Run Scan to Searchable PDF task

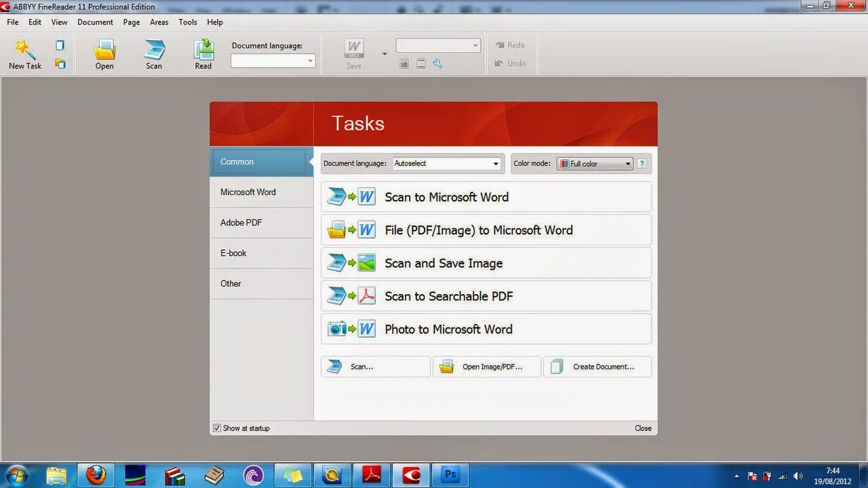click(486, 296)
